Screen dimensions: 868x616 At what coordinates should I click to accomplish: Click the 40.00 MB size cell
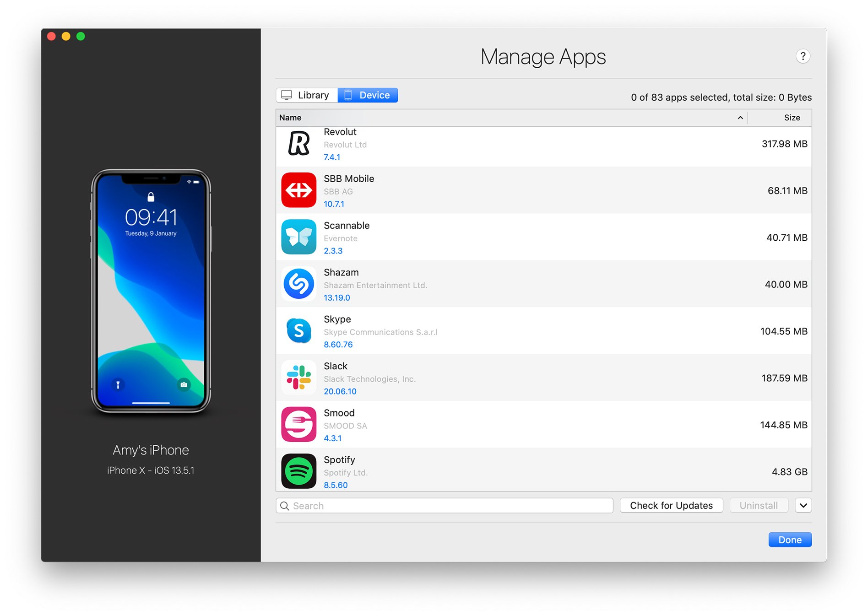[x=786, y=284]
